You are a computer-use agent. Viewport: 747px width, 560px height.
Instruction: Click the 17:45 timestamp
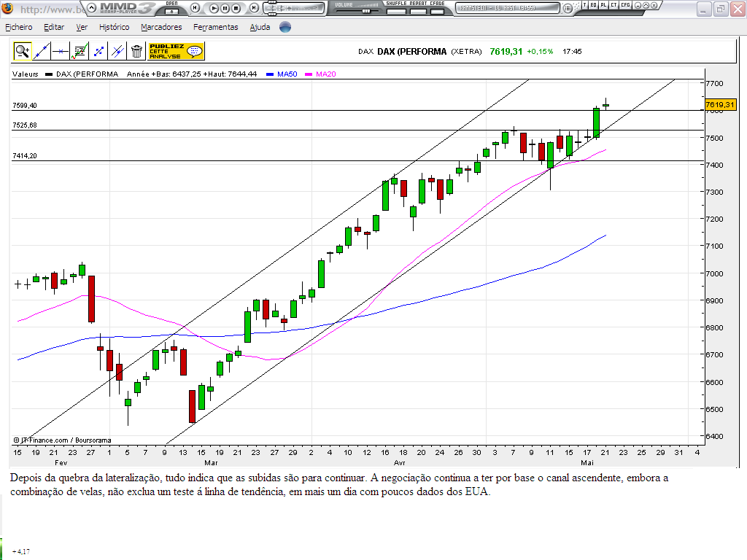[x=572, y=52]
